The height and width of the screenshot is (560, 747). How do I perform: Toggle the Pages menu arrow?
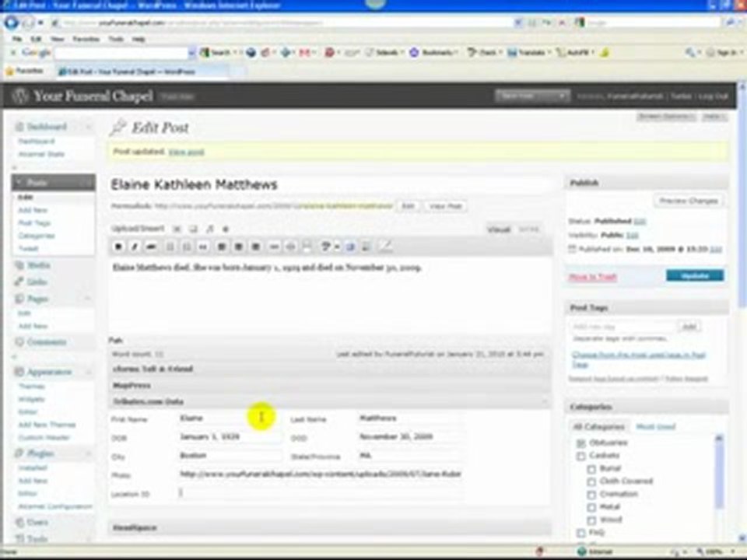[x=88, y=299]
